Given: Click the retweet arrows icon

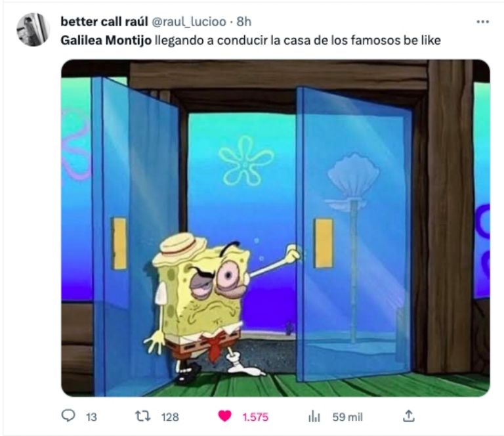Looking at the screenshot, I should pyautogui.click(x=142, y=416).
